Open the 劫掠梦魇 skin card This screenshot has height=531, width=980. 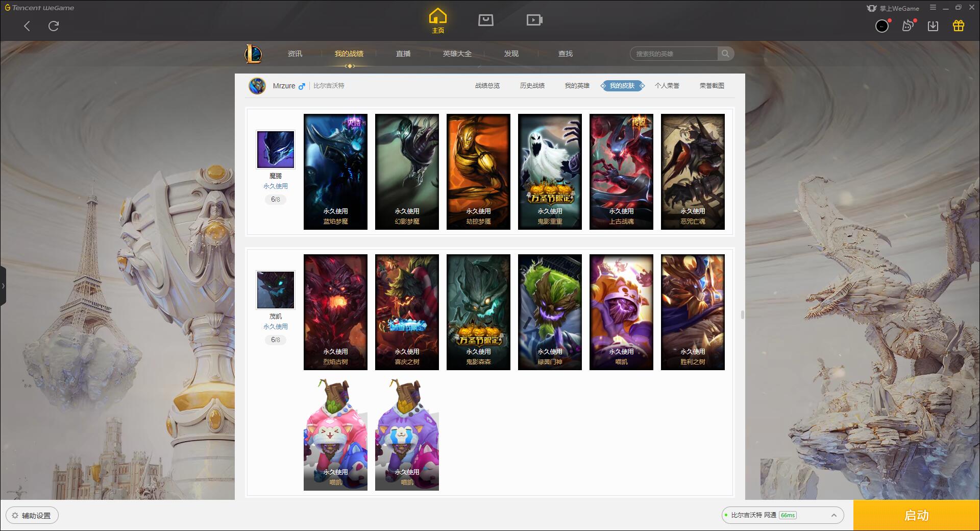click(478, 172)
